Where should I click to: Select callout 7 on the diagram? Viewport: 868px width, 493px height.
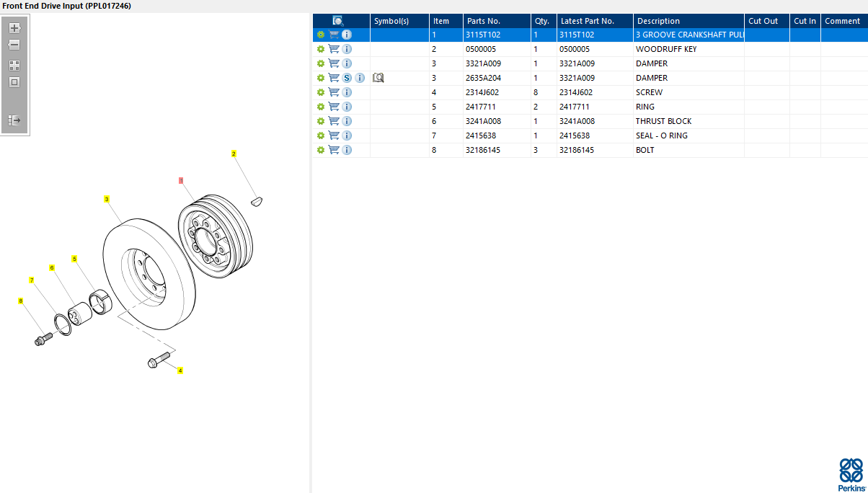[32, 280]
